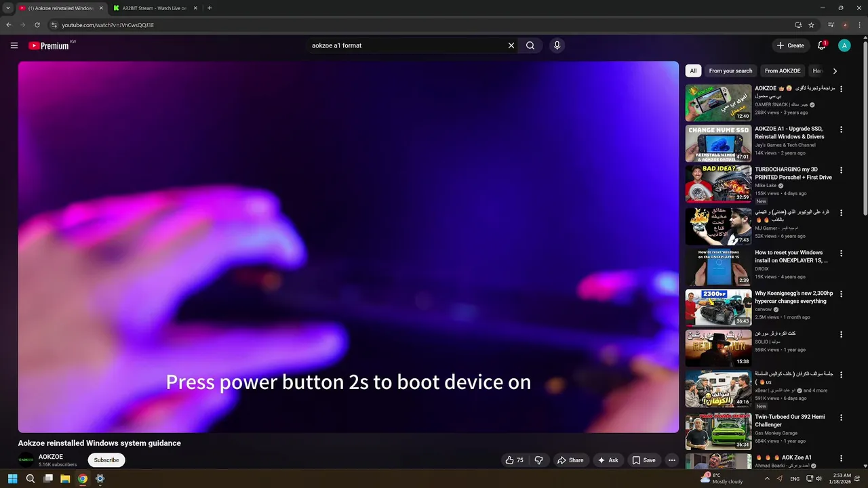Screen dimensions: 868x488
Task: Open options for MJ Gamer video
Action: click(x=842, y=212)
